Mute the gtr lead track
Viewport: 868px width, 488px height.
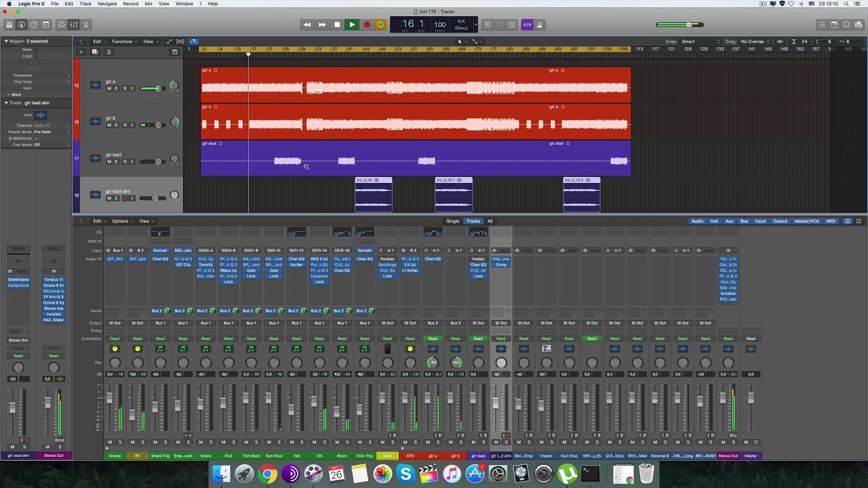coord(108,161)
